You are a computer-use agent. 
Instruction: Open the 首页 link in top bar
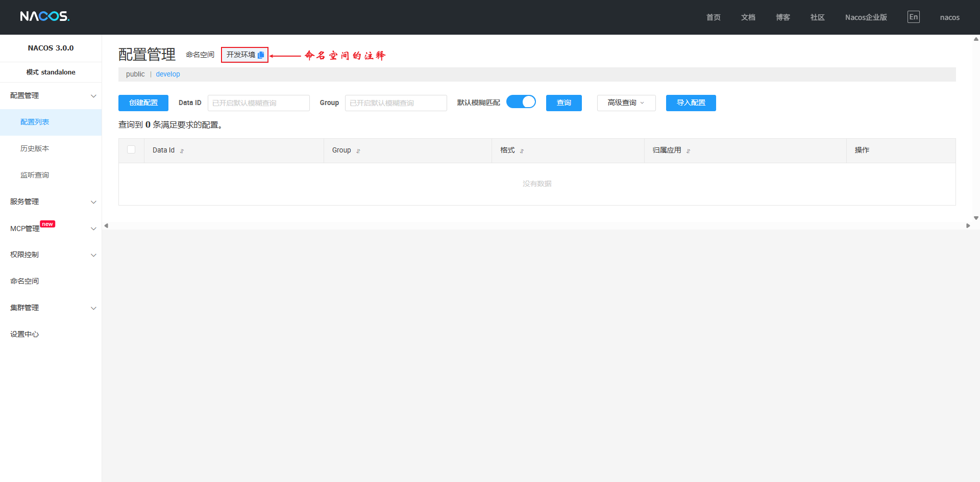point(714,17)
